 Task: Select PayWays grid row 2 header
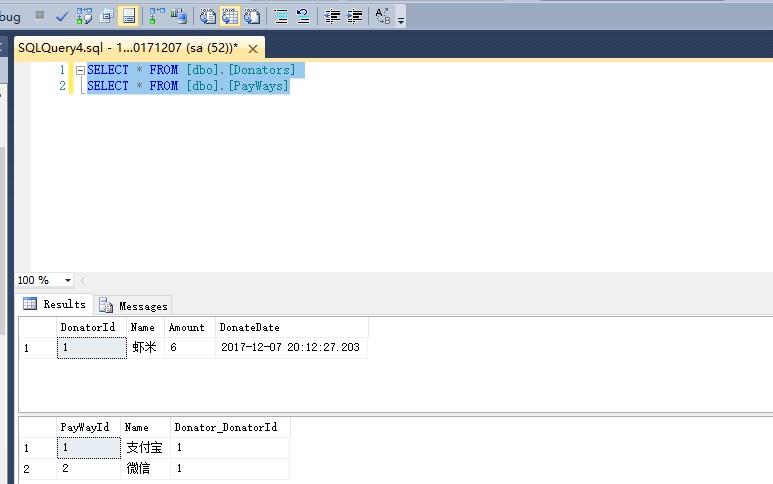tap(38, 468)
